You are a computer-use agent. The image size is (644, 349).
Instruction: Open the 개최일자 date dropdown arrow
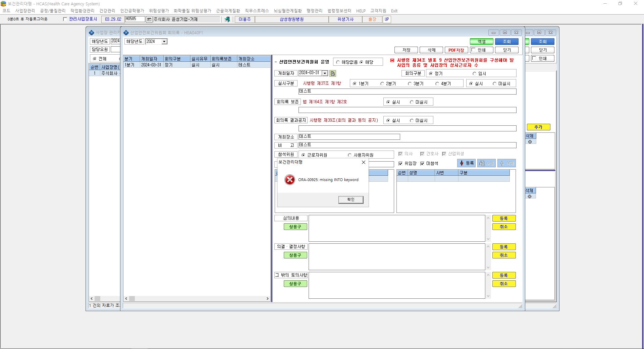pyautogui.click(x=325, y=73)
